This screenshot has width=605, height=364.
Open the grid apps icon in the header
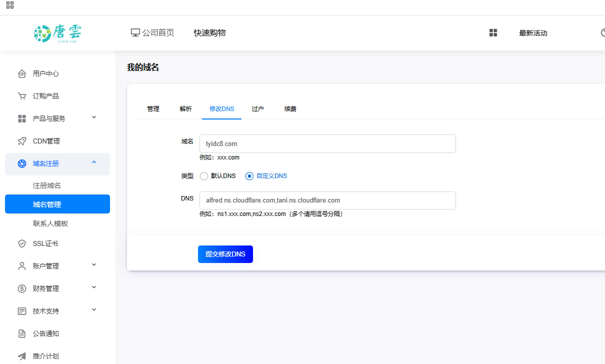493,33
